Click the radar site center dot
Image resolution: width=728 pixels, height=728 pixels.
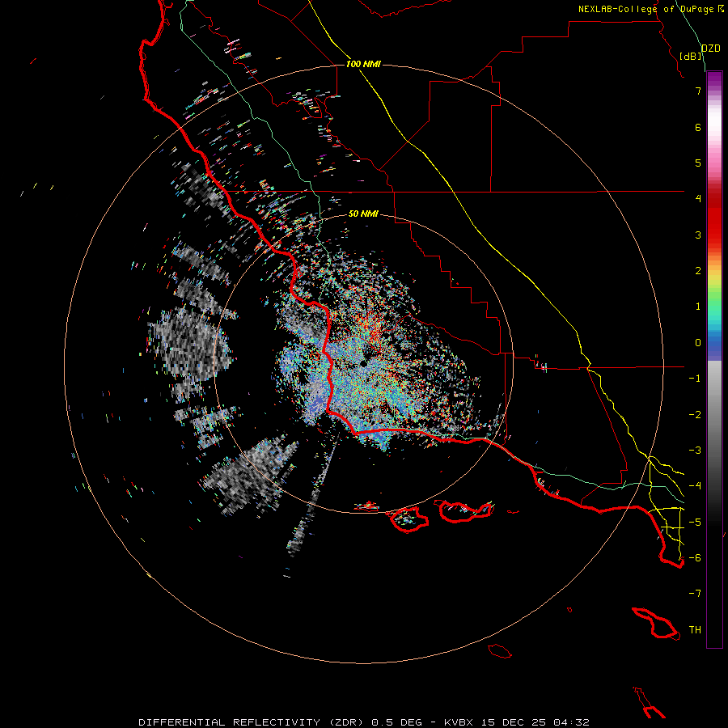[363, 363]
